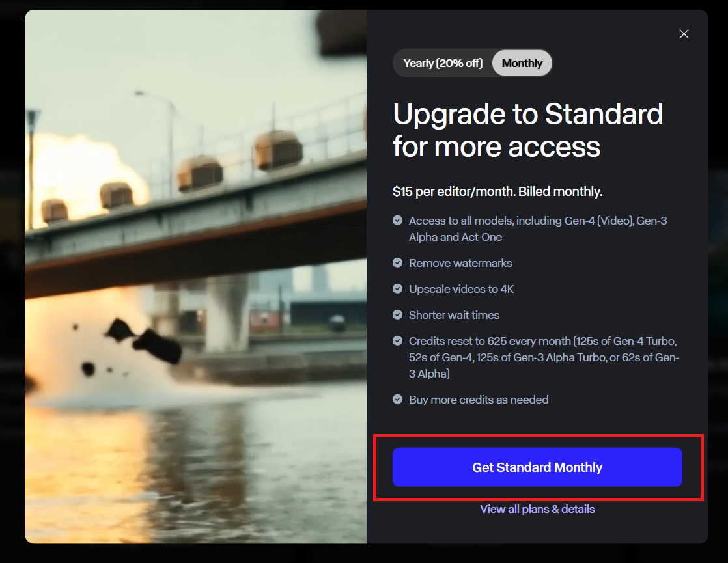Screen dimensions: 728x563
Task: Click checkmark icon next to Shorter wait times
Action: pos(397,314)
